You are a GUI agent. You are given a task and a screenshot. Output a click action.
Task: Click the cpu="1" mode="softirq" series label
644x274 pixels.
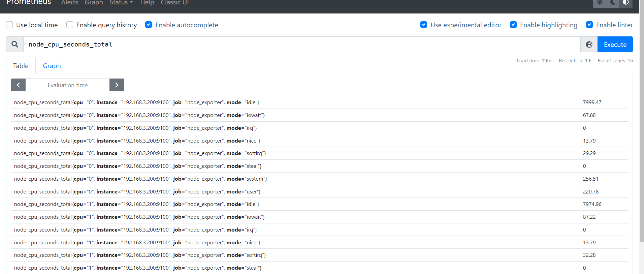140,255
